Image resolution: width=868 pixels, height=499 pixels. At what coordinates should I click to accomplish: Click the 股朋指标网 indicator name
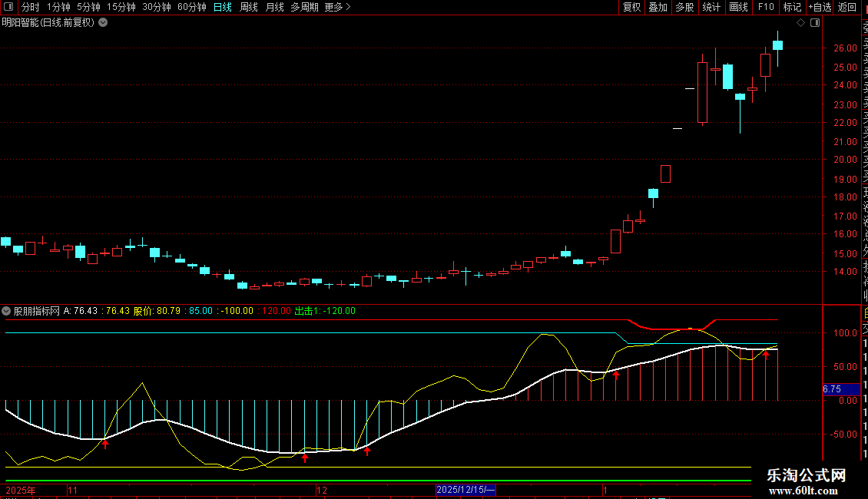tap(37, 311)
